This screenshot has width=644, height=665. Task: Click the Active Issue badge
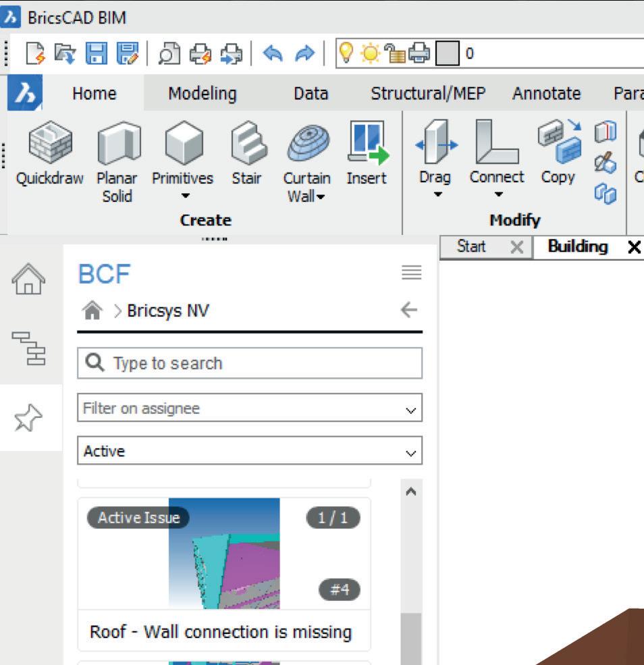coord(138,517)
